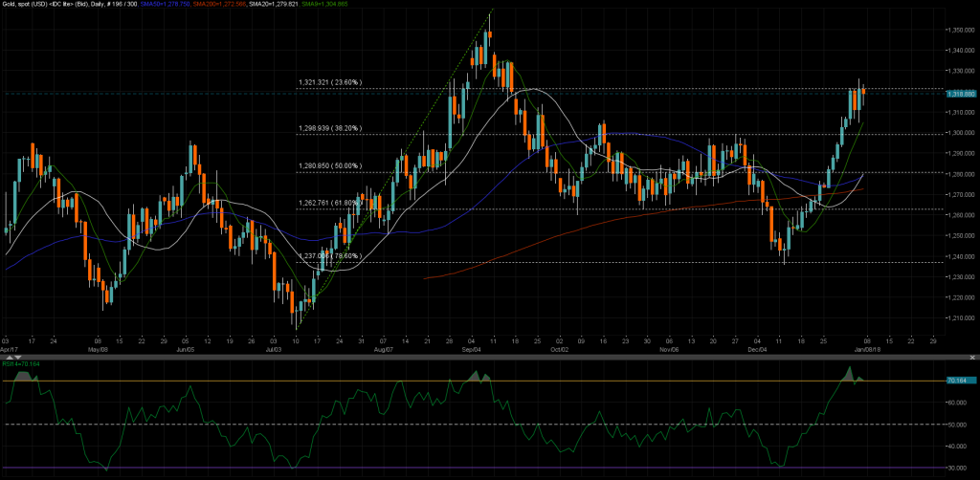This screenshot has width=980, height=480.
Task: Click the 1,262.761 (61.80%) Fibonacci label
Action: [329, 203]
